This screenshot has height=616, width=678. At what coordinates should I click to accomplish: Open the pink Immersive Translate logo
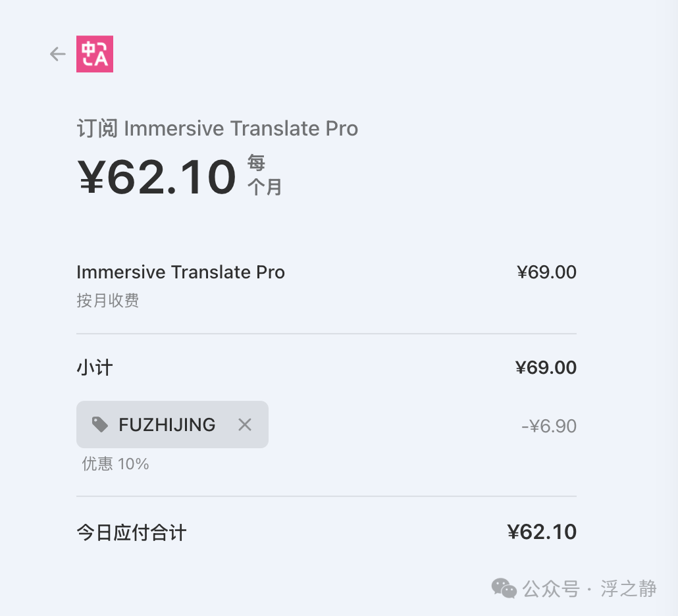pos(95,54)
